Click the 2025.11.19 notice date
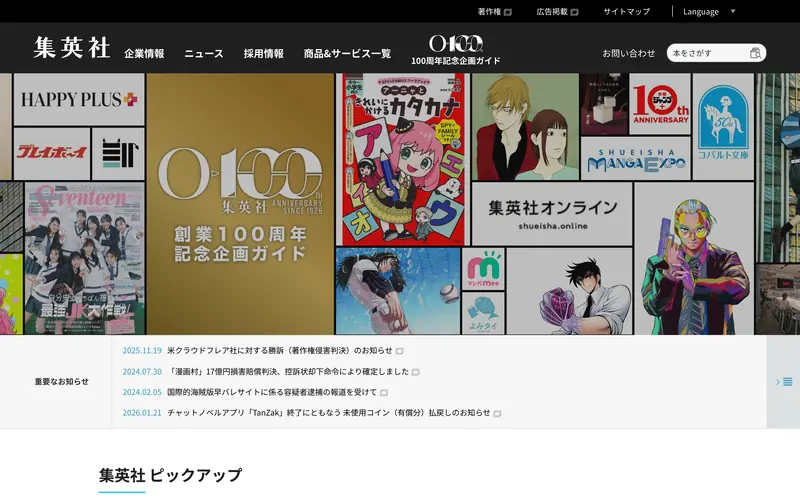The width and height of the screenshot is (800, 500). click(x=142, y=351)
